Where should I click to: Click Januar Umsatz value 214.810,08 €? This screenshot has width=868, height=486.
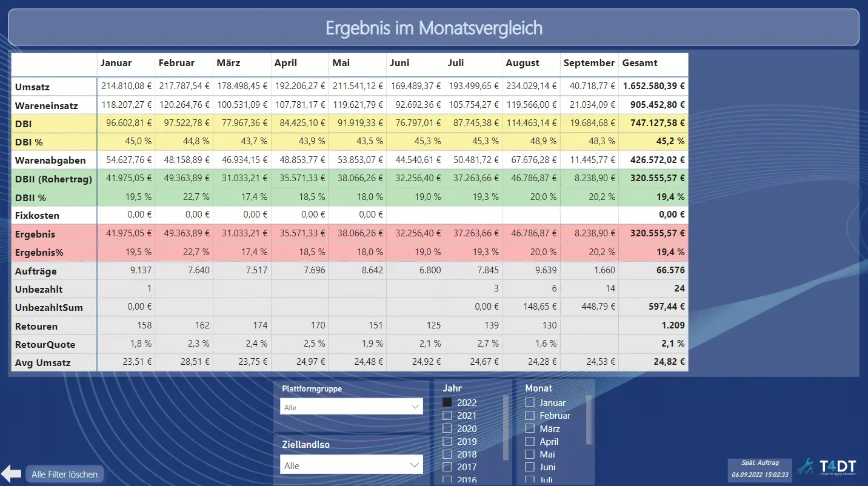tap(126, 86)
